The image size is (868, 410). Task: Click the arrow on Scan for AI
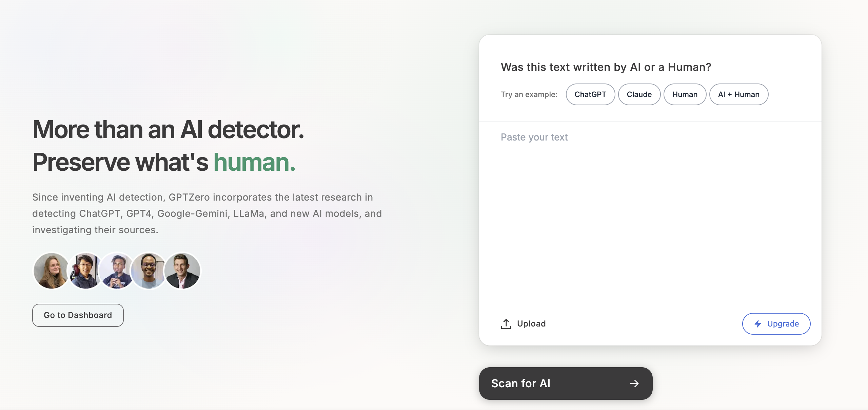coord(634,384)
